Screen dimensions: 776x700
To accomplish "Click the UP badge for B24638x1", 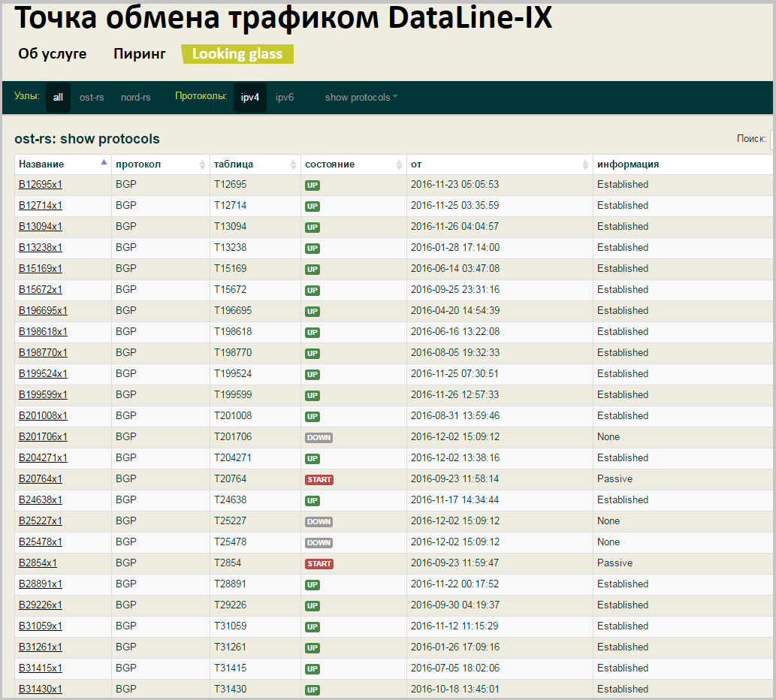I will [313, 501].
